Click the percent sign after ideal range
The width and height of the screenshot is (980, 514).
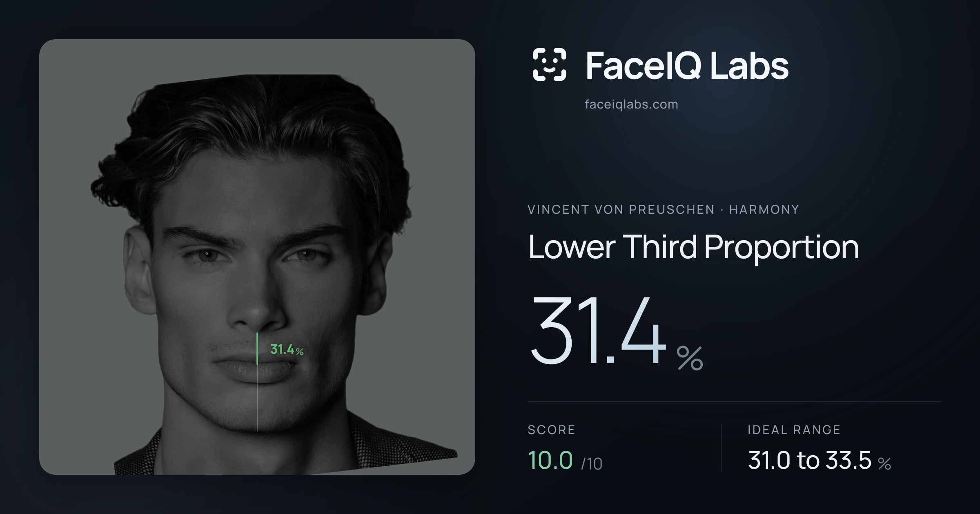click(x=884, y=463)
